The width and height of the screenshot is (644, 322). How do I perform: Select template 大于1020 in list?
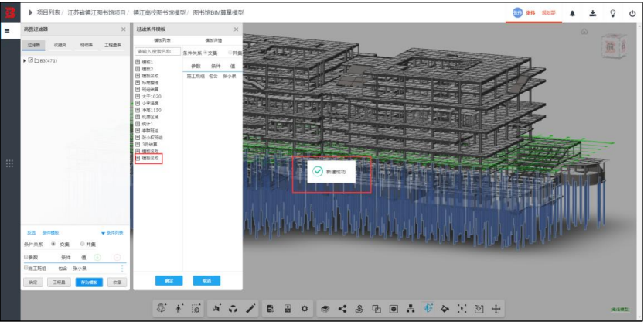pyautogui.click(x=152, y=96)
